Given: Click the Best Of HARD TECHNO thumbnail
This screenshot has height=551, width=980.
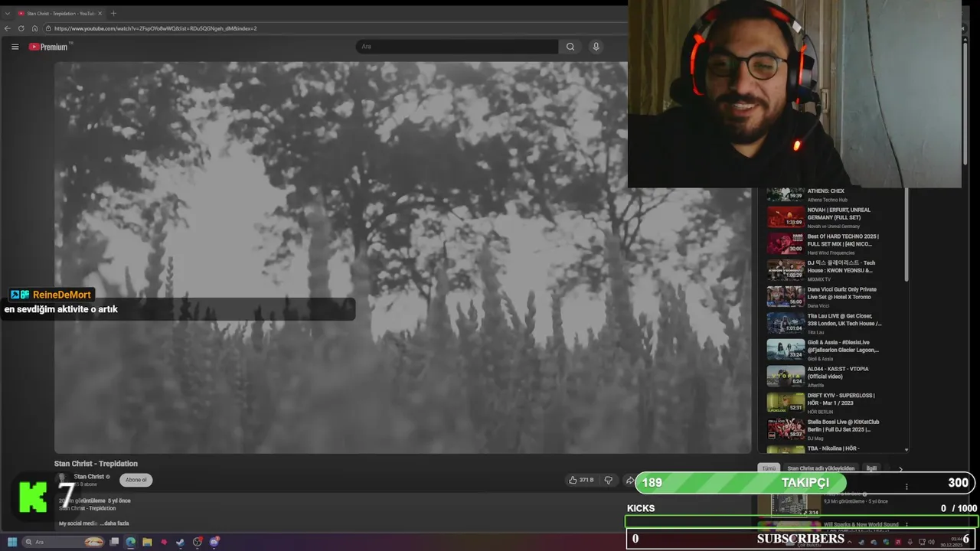Looking at the screenshot, I should pyautogui.click(x=786, y=244).
